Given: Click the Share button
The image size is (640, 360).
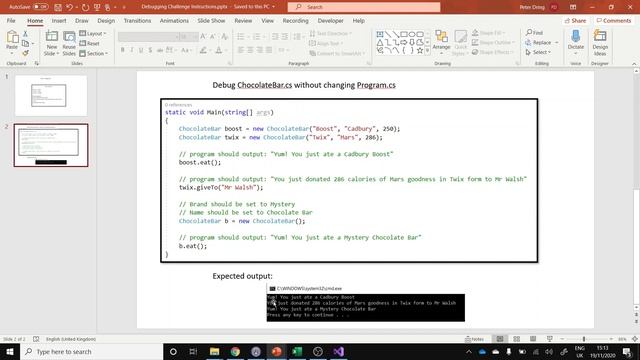Looking at the screenshot, I should click(575, 20).
